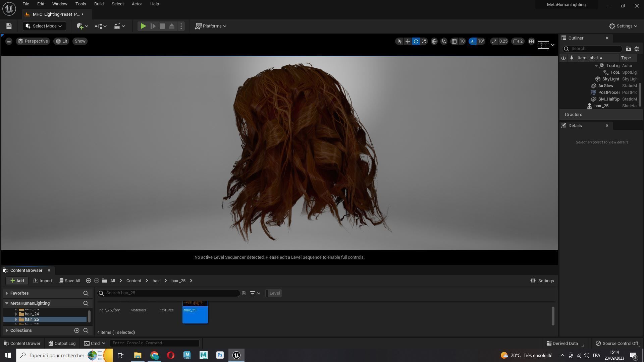This screenshot has height=362, width=644.
Task: Open the Select Mode dropdown
Action: (x=44, y=26)
